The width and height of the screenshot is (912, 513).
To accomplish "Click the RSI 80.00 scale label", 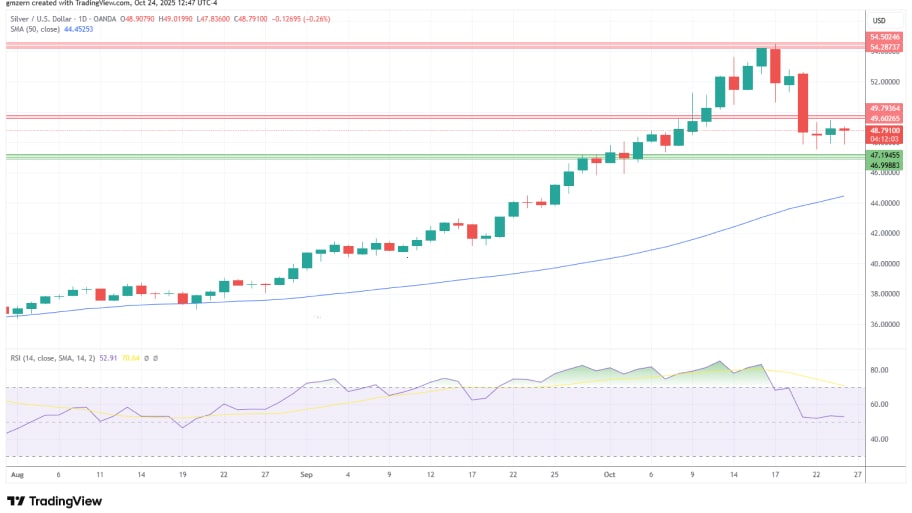I will click(x=880, y=370).
